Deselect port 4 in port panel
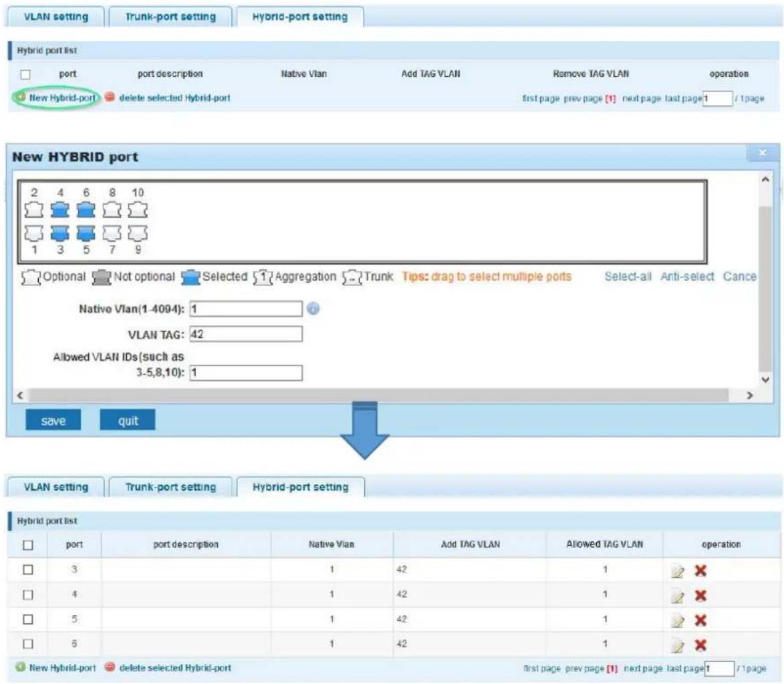The image size is (784, 684). [x=60, y=210]
